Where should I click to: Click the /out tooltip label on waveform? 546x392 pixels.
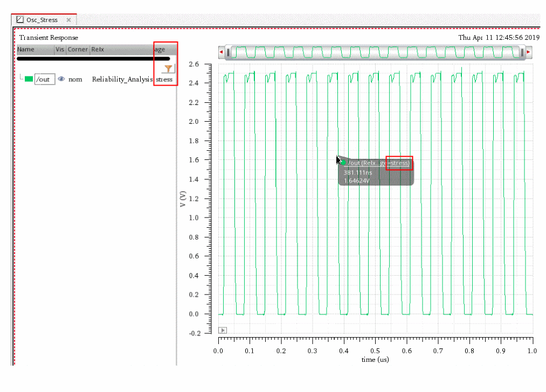coord(378,163)
